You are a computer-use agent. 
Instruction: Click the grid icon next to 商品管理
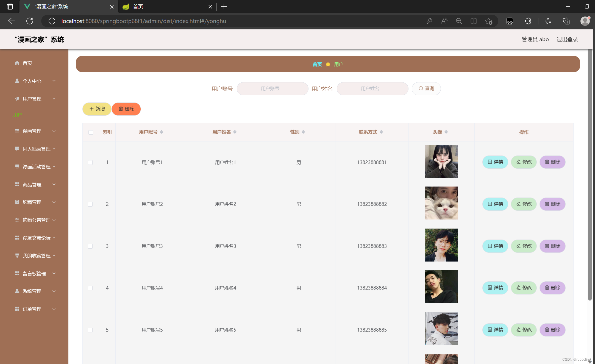pos(17,184)
